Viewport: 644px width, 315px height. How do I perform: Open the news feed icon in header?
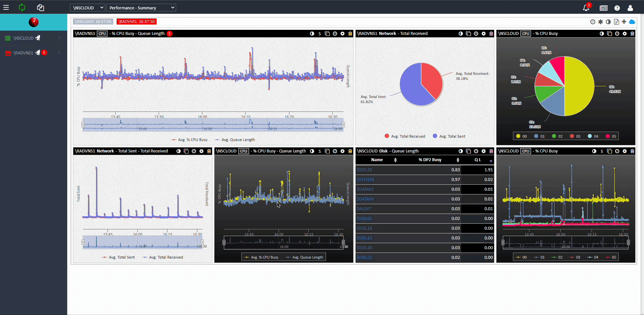click(x=604, y=8)
